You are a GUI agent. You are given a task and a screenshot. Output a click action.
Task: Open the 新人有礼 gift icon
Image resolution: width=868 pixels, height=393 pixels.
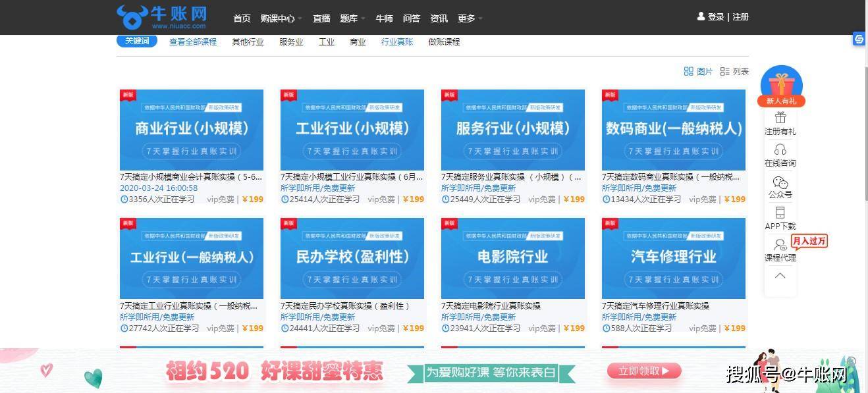point(781,86)
